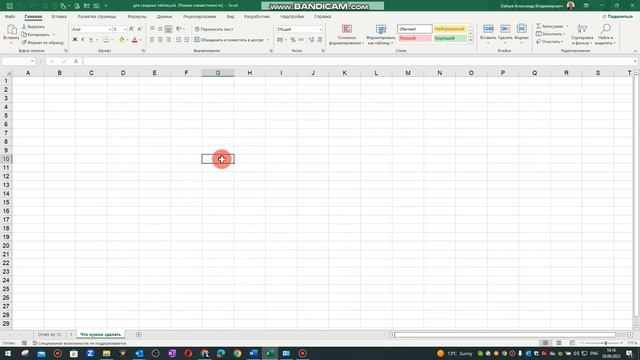The image size is (640, 360).
Task: Click the increase decimal icon
Action: (x=311, y=40)
